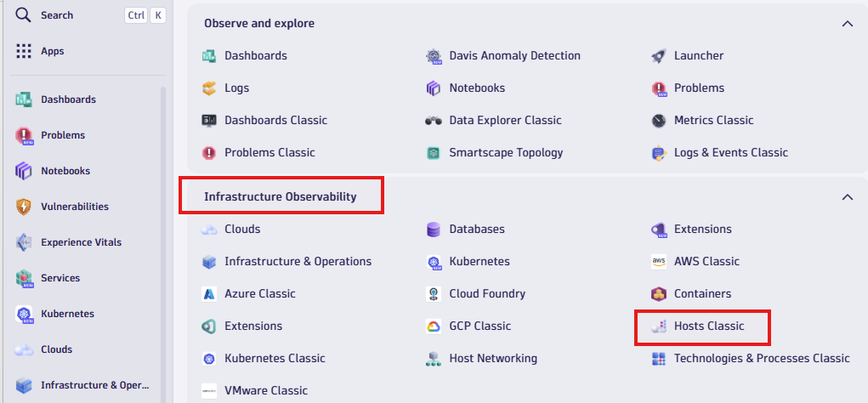Click the Host Networking icon
Image resolution: width=868 pixels, height=403 pixels.
point(434,359)
